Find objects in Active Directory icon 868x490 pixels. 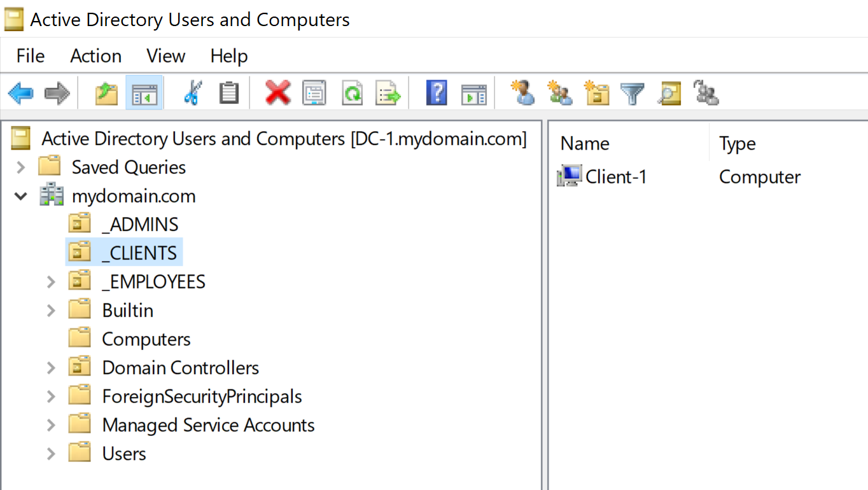coord(669,93)
